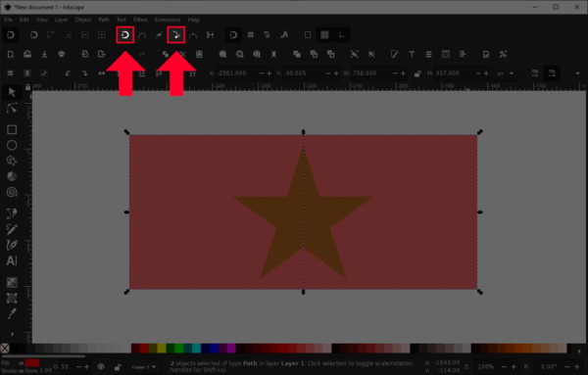Toggle the width-height ratio lock
Image resolution: width=588 pixels, height=375 pixels.
pyautogui.click(x=417, y=73)
